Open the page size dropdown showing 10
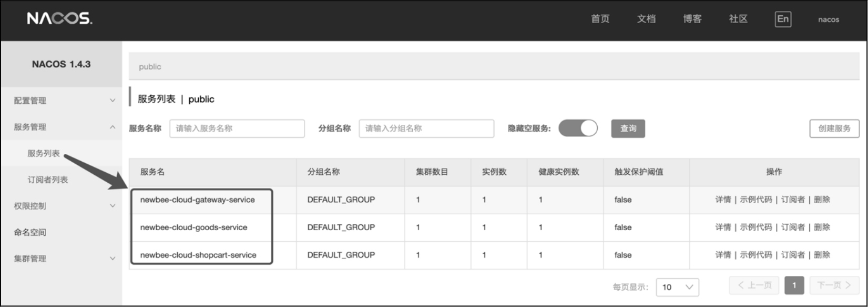The image size is (868, 307). [678, 287]
